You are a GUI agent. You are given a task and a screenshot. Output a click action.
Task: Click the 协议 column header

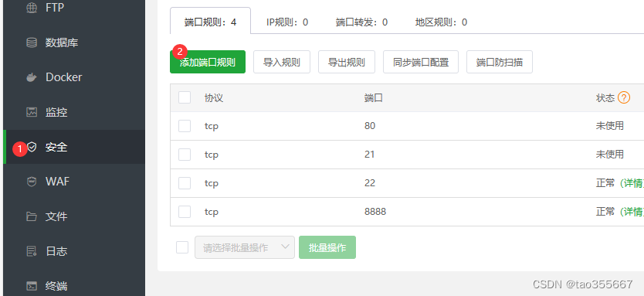click(214, 98)
